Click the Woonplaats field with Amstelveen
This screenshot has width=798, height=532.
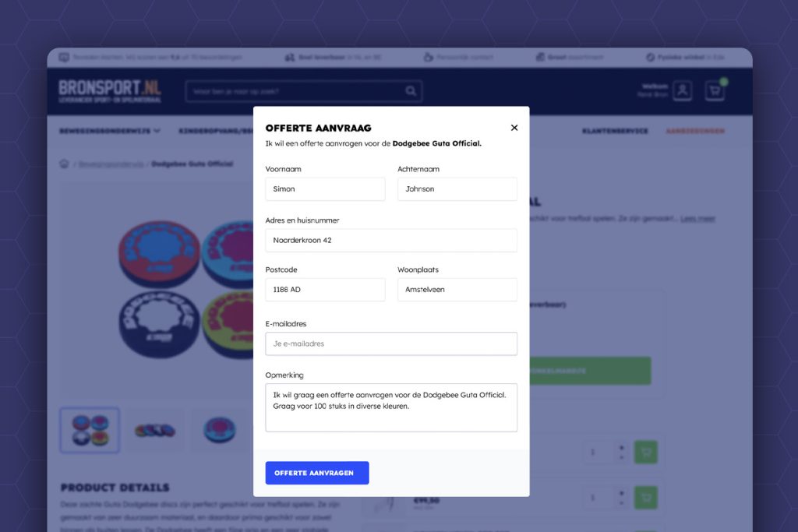click(x=457, y=290)
